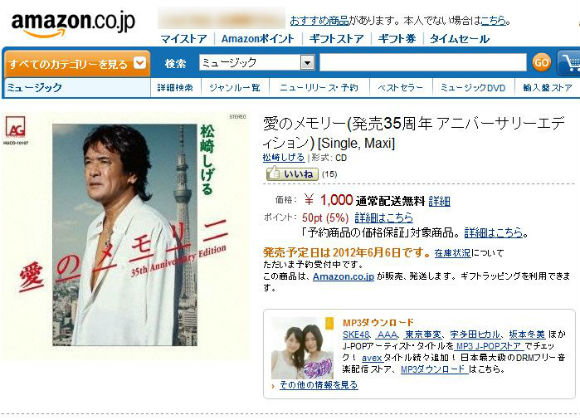Click the Amazon.co.jp logo
The image size is (580, 420).
coord(73,24)
